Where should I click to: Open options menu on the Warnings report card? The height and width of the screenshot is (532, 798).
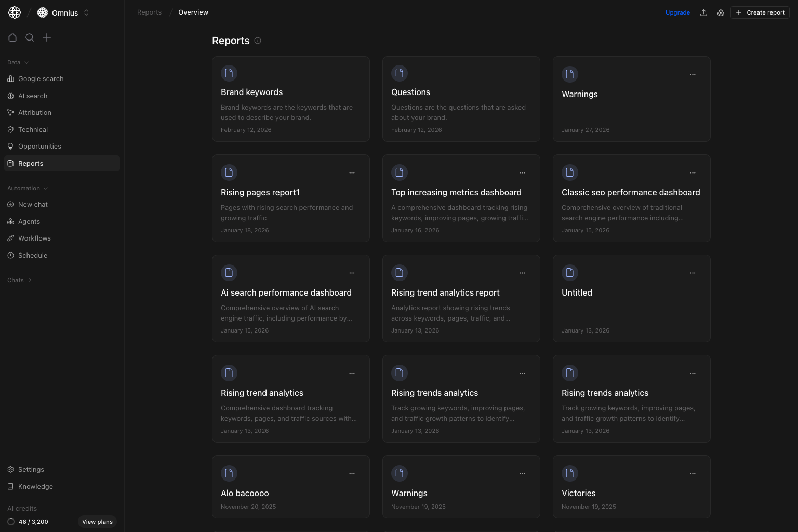pos(693,74)
